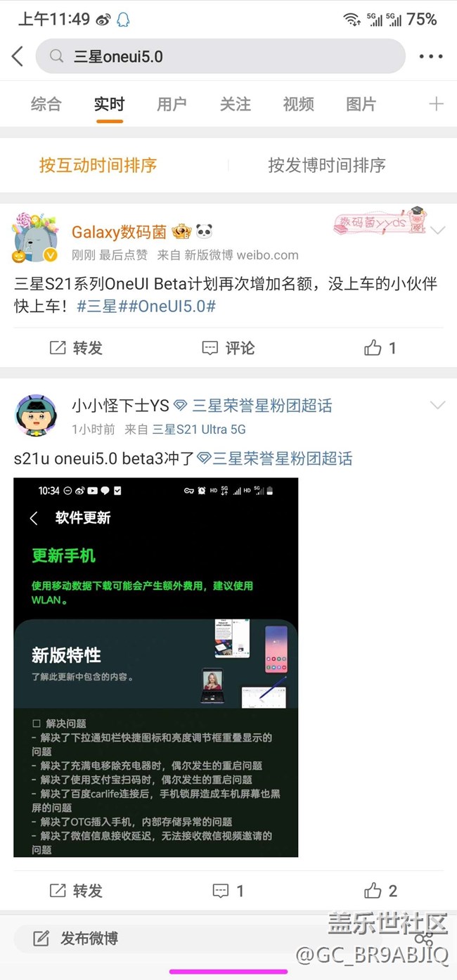Sort by 按互动时间排序
The width and height of the screenshot is (457, 980).
point(98,165)
